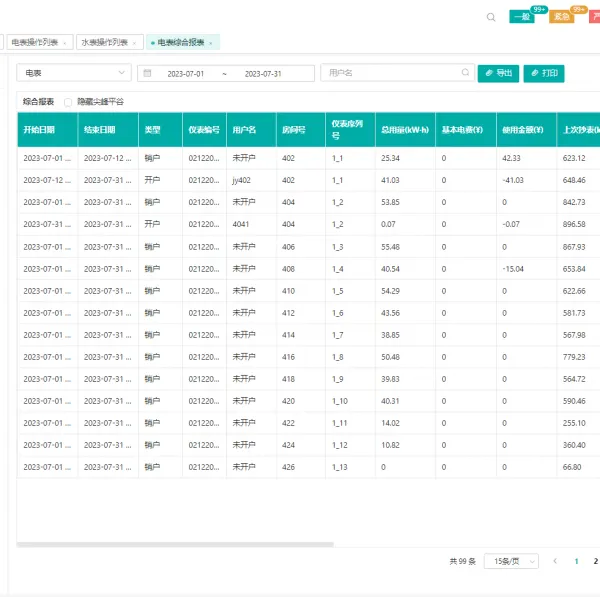The image size is (600, 597).
Task: Set end date 2023-07-31 field
Action: coord(263,73)
